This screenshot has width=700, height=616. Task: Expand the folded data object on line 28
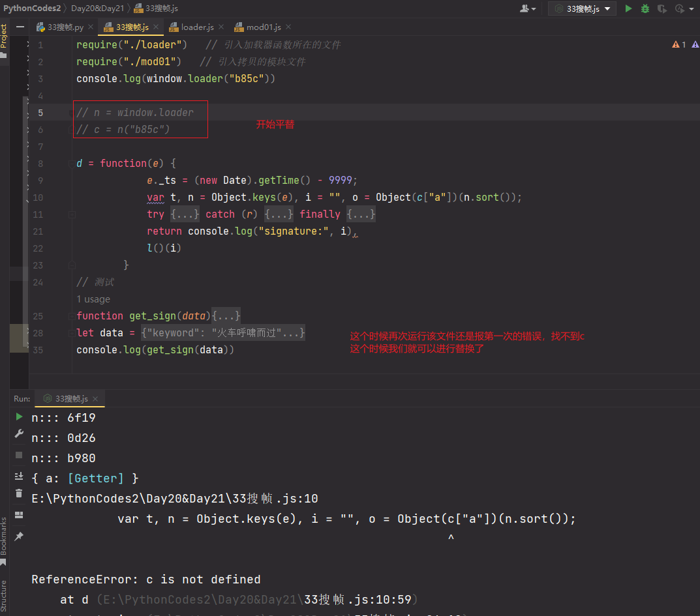click(x=222, y=332)
